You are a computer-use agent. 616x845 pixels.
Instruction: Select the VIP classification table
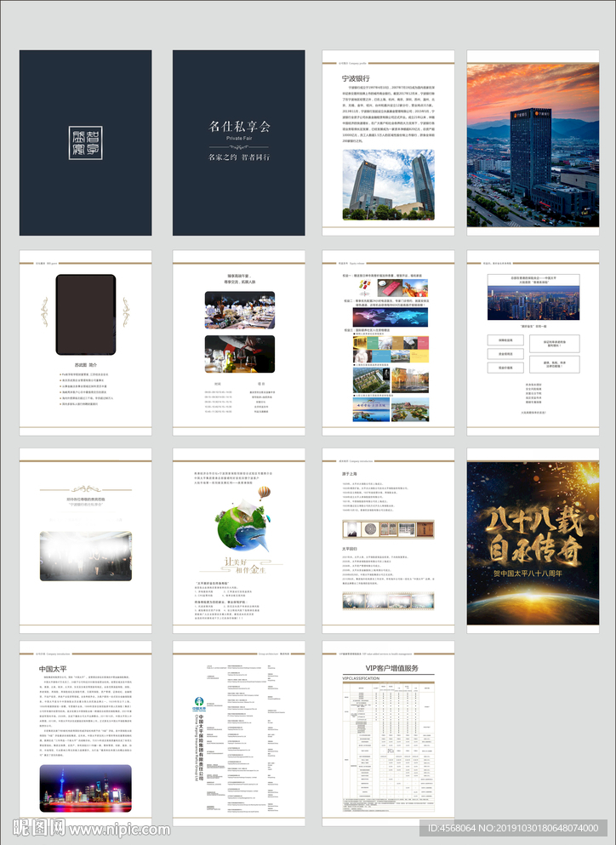388,747
